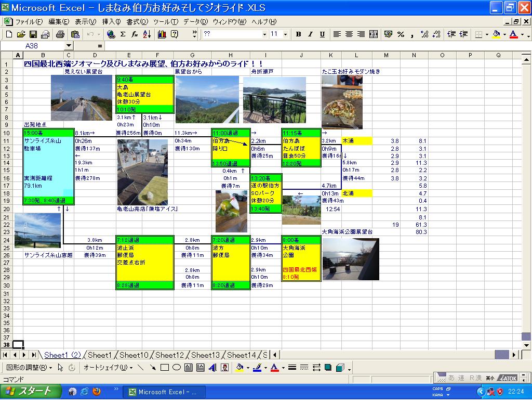Screen dimensions: 532x416
Task: Open the Chart Wizard icon
Action: [162, 34]
